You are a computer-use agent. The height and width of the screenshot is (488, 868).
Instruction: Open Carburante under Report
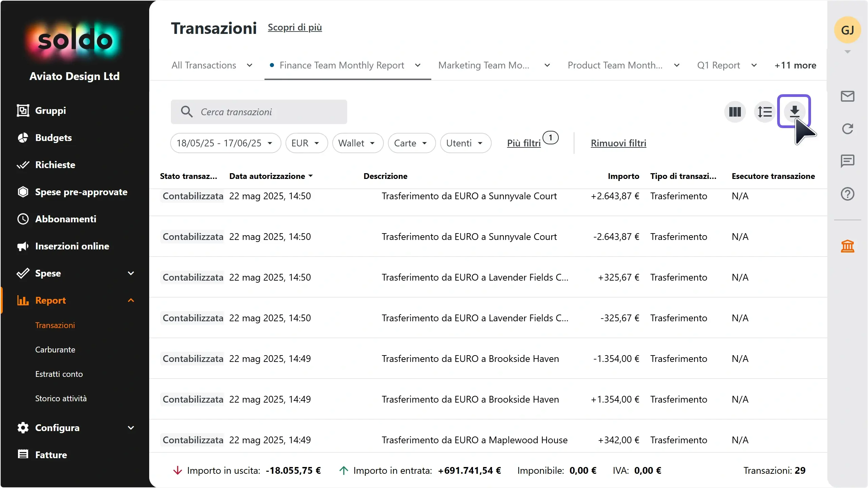pos(55,349)
